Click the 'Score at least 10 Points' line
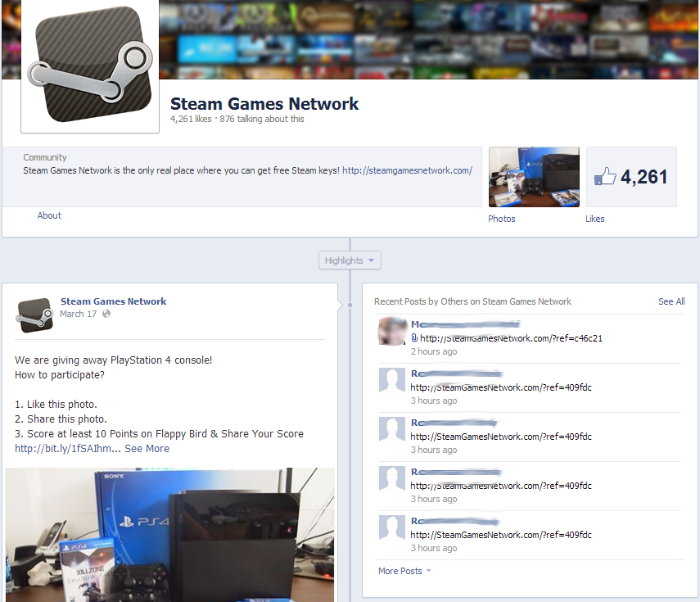The width and height of the screenshot is (700, 602). pos(159,433)
